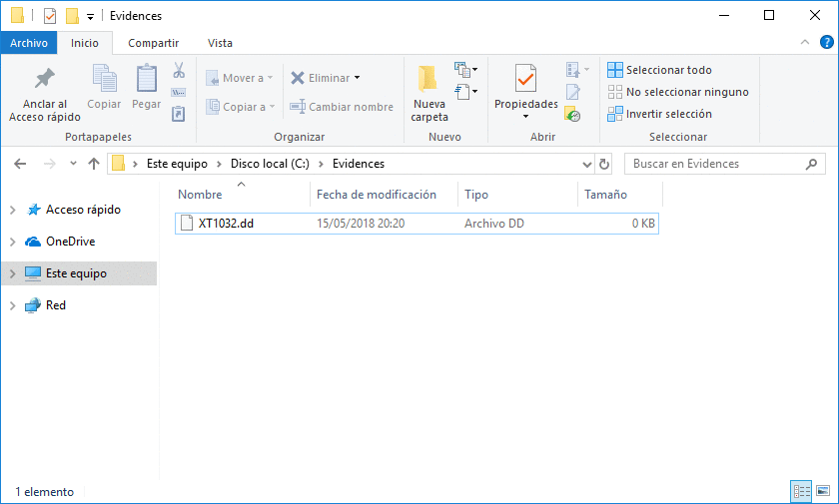839x504 pixels.
Task: Open the Compartir ribbon tab
Action: click(x=153, y=43)
